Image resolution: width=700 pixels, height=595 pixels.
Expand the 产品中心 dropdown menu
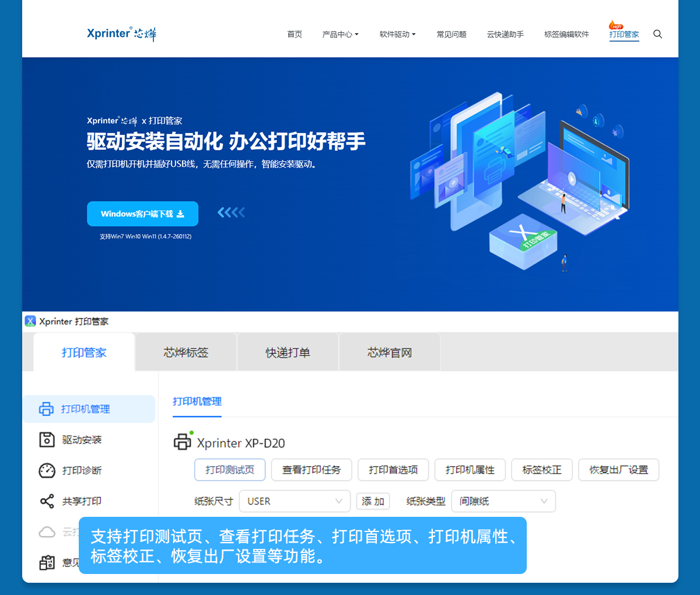340,34
